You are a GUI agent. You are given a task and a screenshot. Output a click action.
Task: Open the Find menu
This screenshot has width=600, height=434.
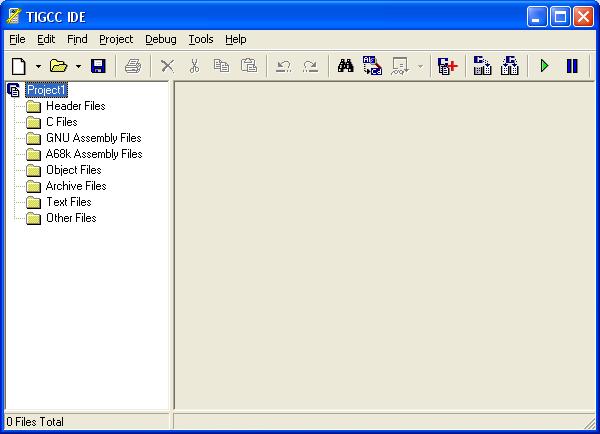pyautogui.click(x=77, y=39)
